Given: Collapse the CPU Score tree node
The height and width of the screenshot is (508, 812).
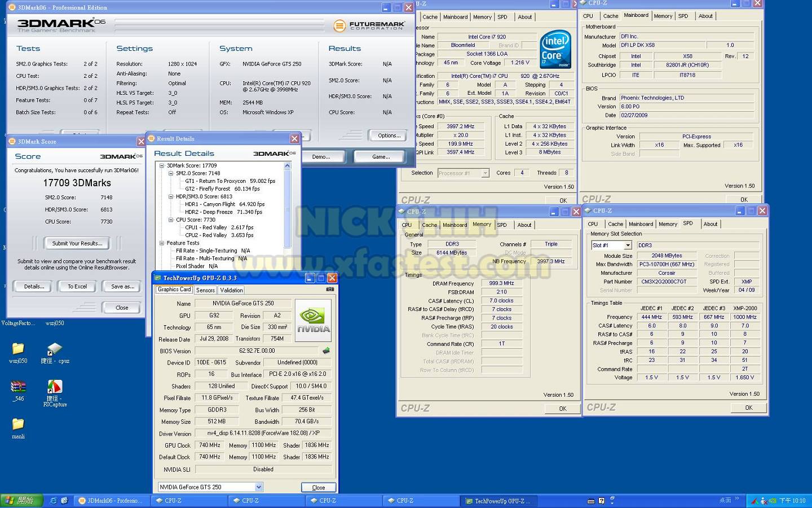Looking at the screenshot, I should point(171,220).
